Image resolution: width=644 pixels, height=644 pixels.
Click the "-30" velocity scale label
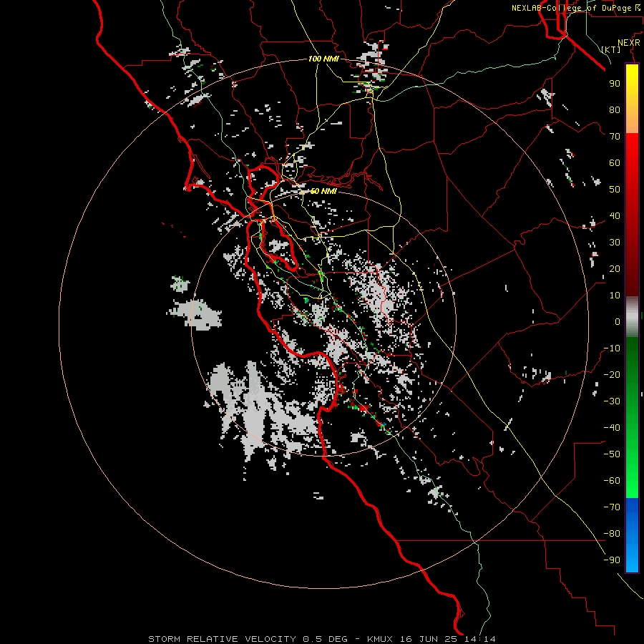coord(612,401)
